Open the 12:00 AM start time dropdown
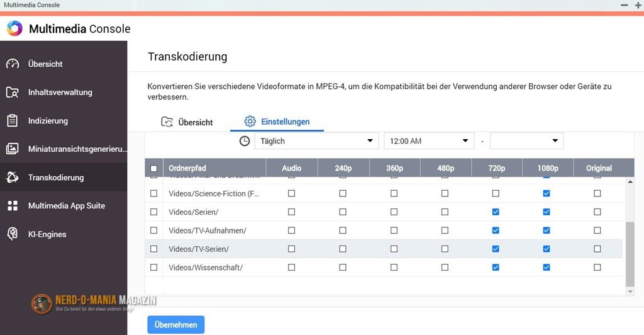The width and height of the screenshot is (644, 335). pos(429,141)
